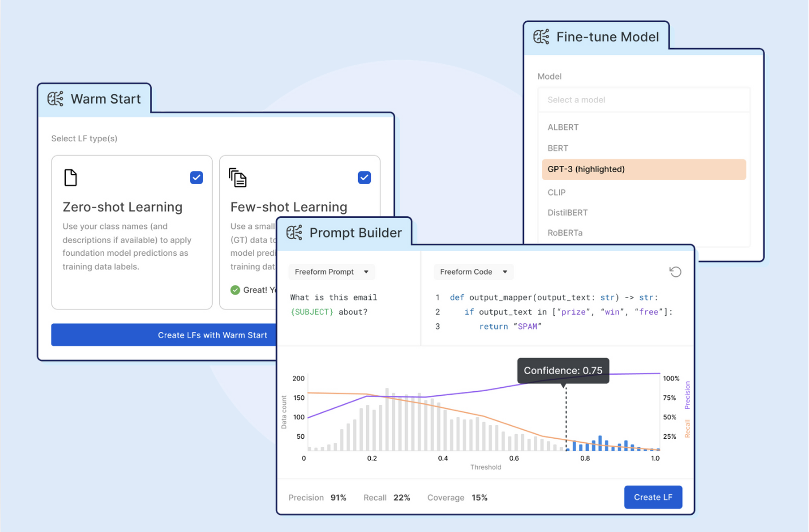
Task: Open the Freeform Prompt dropdown
Action: pyautogui.click(x=331, y=272)
